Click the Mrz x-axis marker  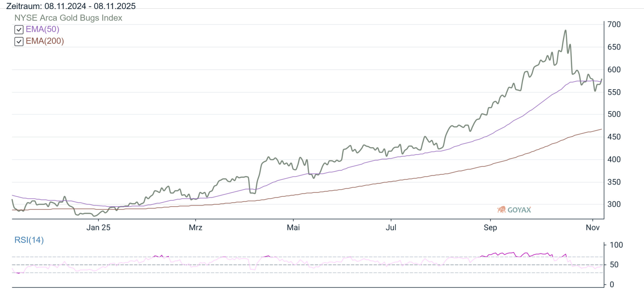[x=195, y=227]
